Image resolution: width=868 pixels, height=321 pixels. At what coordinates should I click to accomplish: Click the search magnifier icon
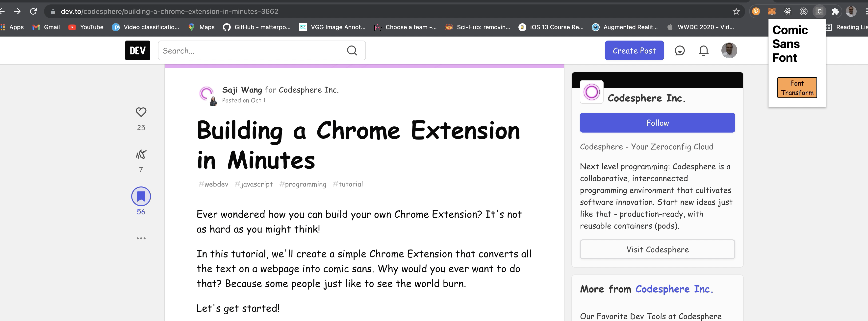click(x=352, y=50)
